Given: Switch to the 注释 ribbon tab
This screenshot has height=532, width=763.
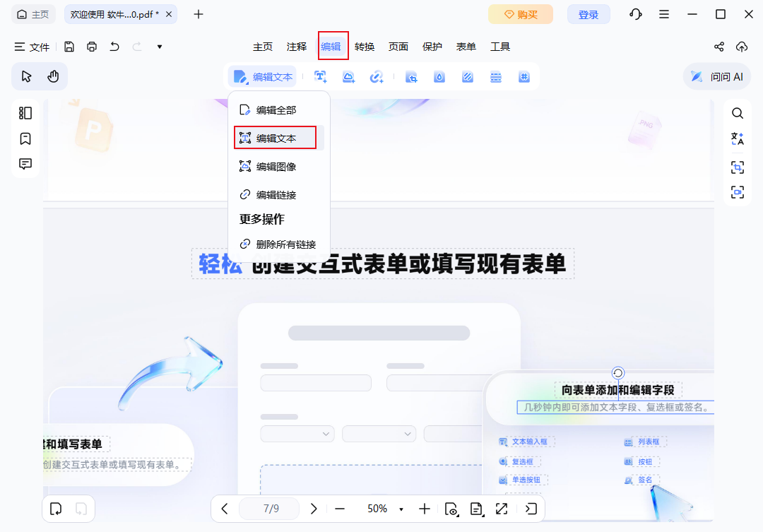Looking at the screenshot, I should [296, 47].
